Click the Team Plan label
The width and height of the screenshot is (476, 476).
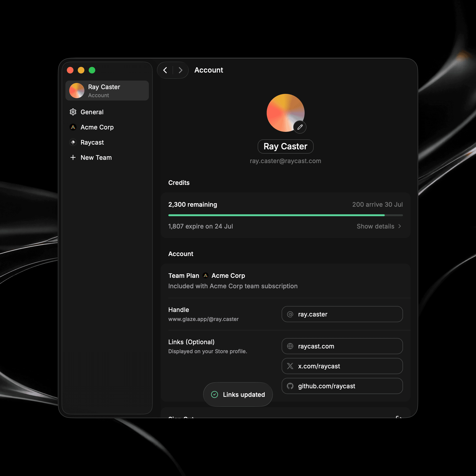pyautogui.click(x=184, y=275)
